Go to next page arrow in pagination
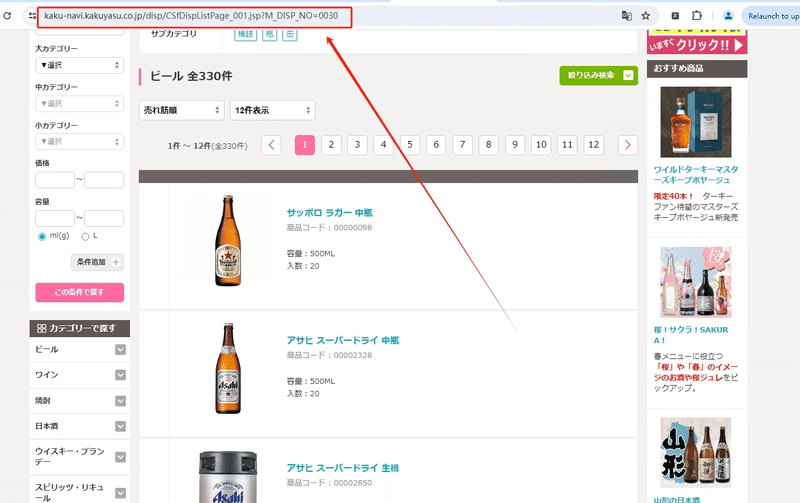Viewport: 800px width, 503px height. (x=628, y=145)
